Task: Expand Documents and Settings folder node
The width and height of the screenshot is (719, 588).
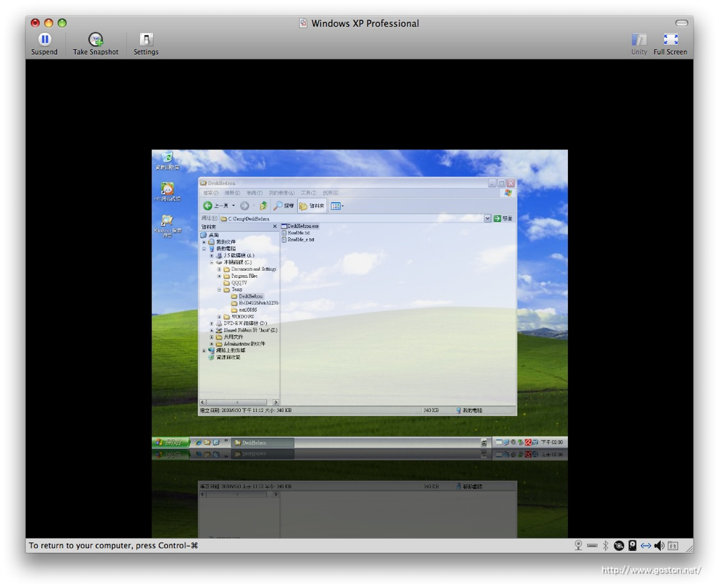Action: click(219, 269)
